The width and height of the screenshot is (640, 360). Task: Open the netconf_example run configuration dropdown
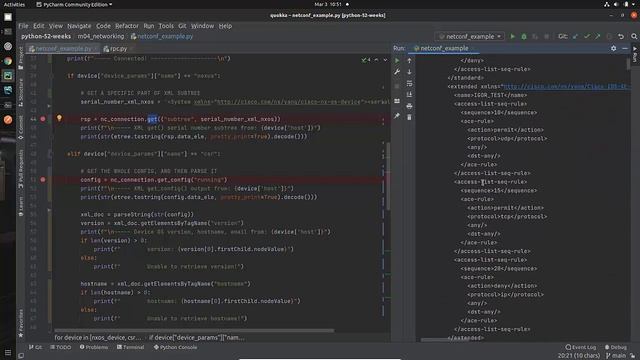tap(470, 36)
